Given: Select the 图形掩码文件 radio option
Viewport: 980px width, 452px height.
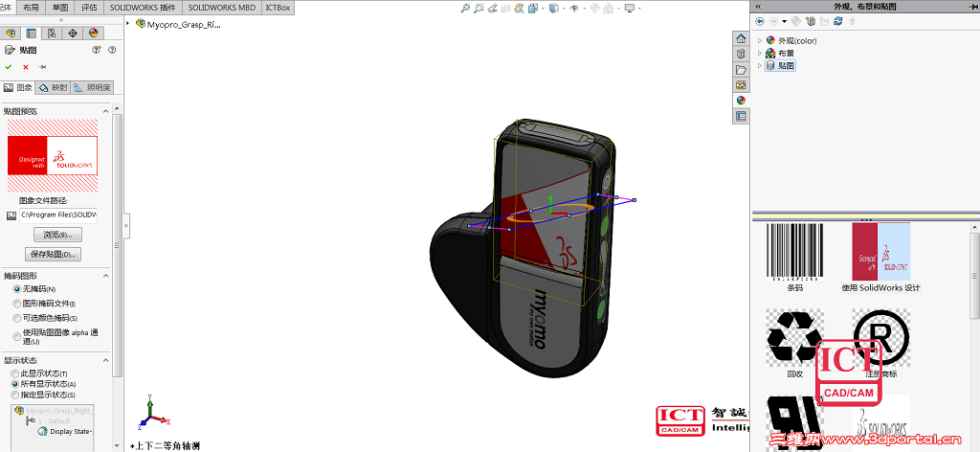Looking at the screenshot, I should (x=16, y=304).
